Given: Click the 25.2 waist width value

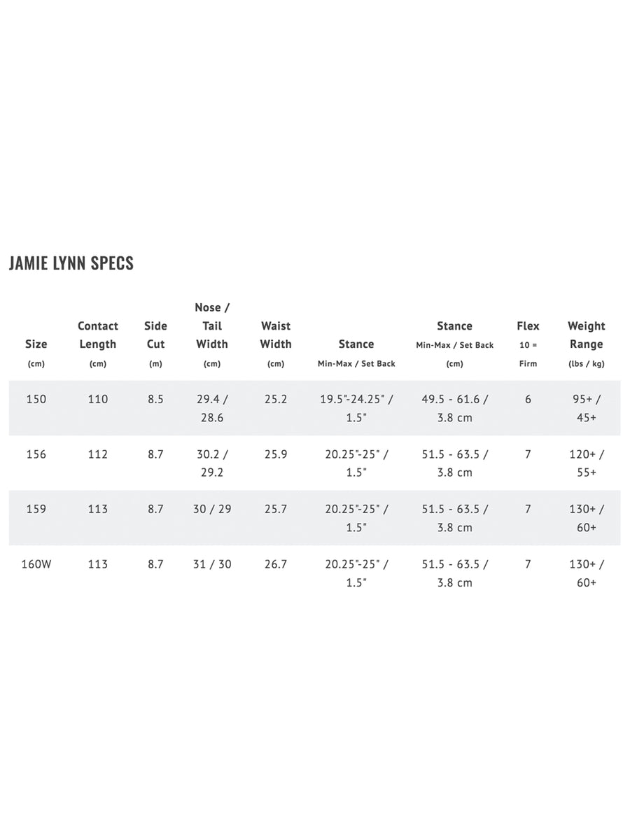Looking at the screenshot, I should pos(276,399).
